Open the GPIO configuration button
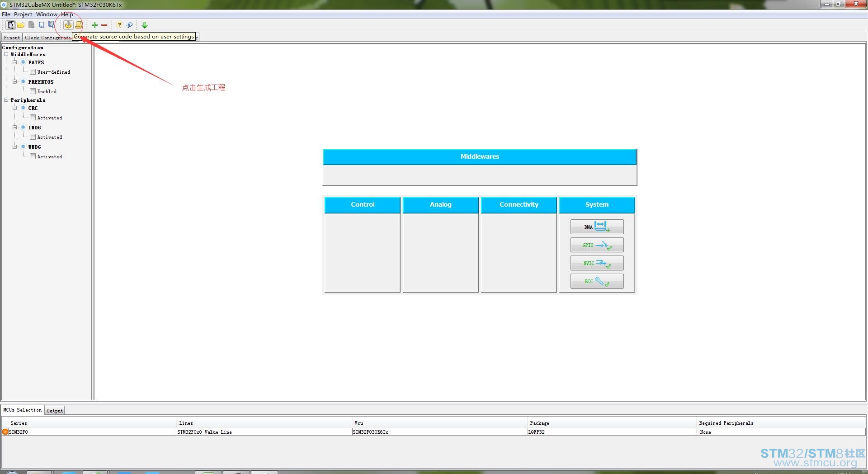 (597, 245)
